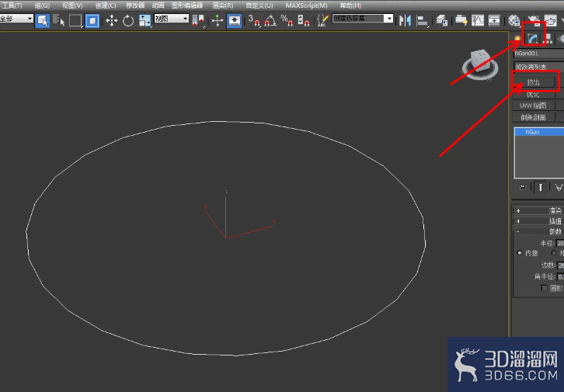Select the 内接 radio button
Viewport: 564px width, 392px height.
(520, 253)
